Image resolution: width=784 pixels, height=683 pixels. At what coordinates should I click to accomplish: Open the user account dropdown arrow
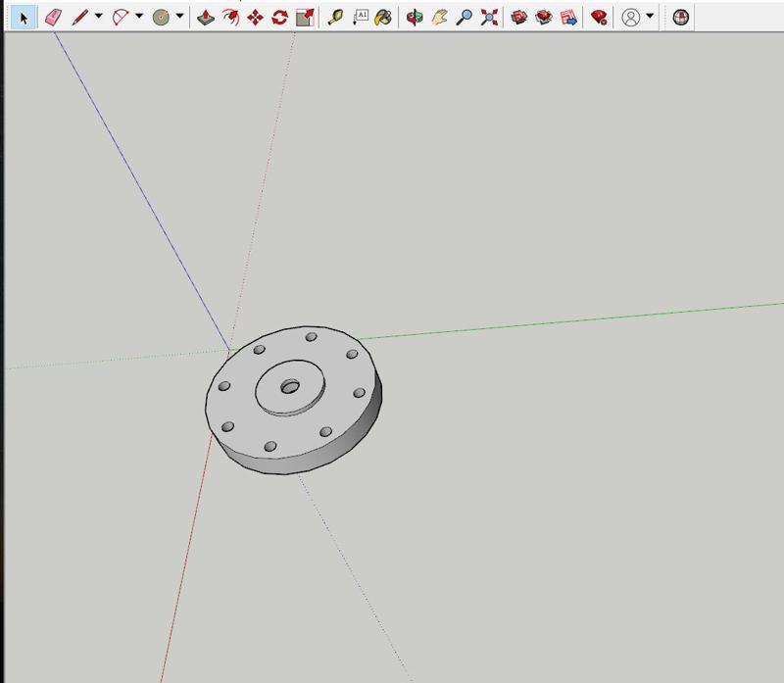650,16
